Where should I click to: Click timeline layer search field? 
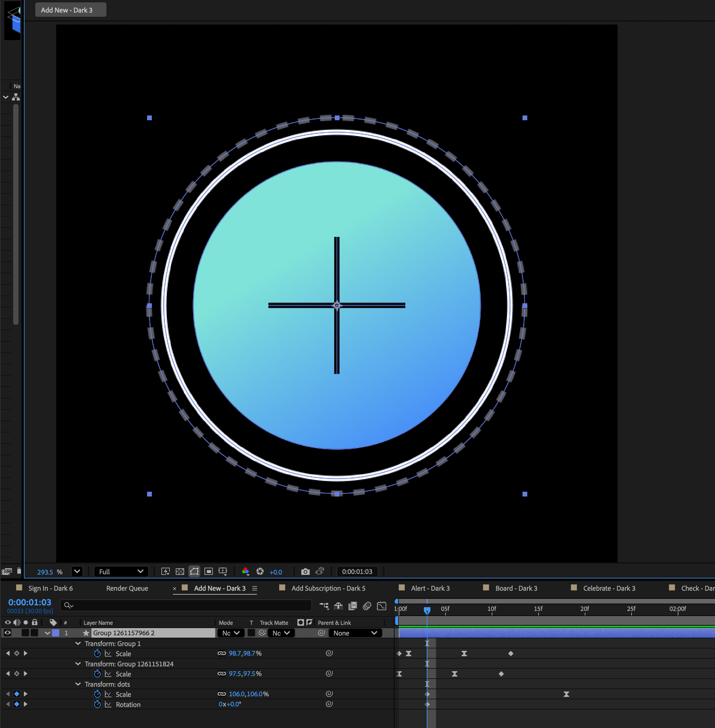[186, 605]
